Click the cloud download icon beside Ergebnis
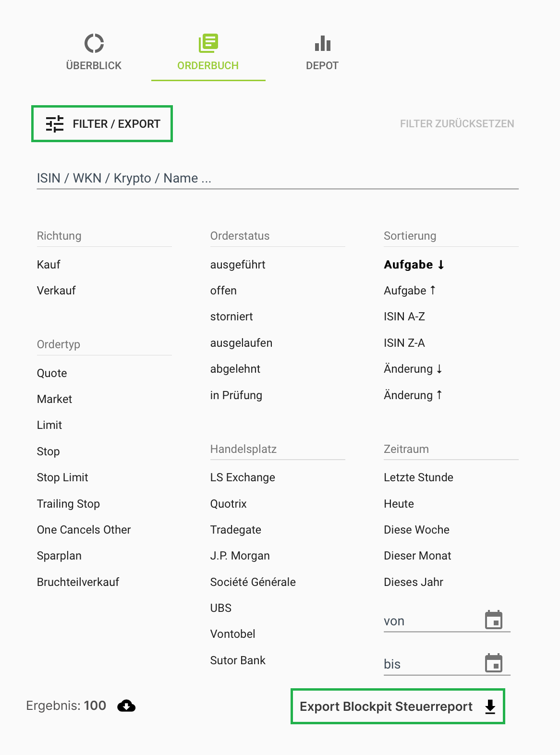 pyautogui.click(x=126, y=706)
